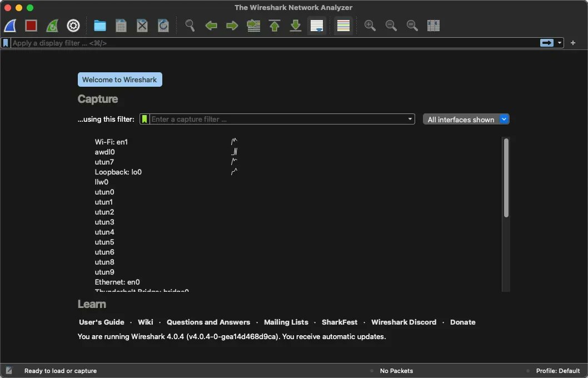Select utun8 interface
Image resolution: width=588 pixels, height=378 pixels.
pyautogui.click(x=104, y=262)
